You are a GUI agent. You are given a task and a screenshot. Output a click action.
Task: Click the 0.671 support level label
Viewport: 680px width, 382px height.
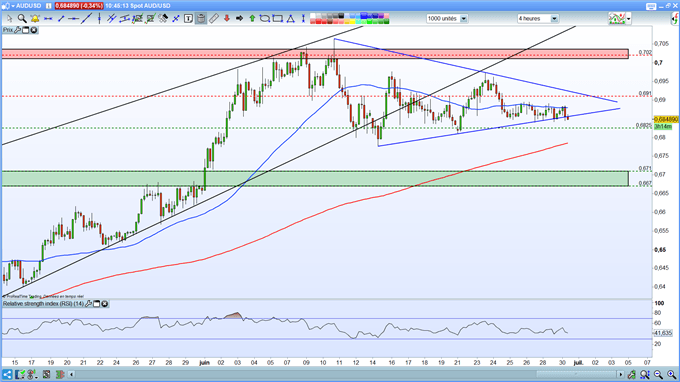click(x=645, y=169)
